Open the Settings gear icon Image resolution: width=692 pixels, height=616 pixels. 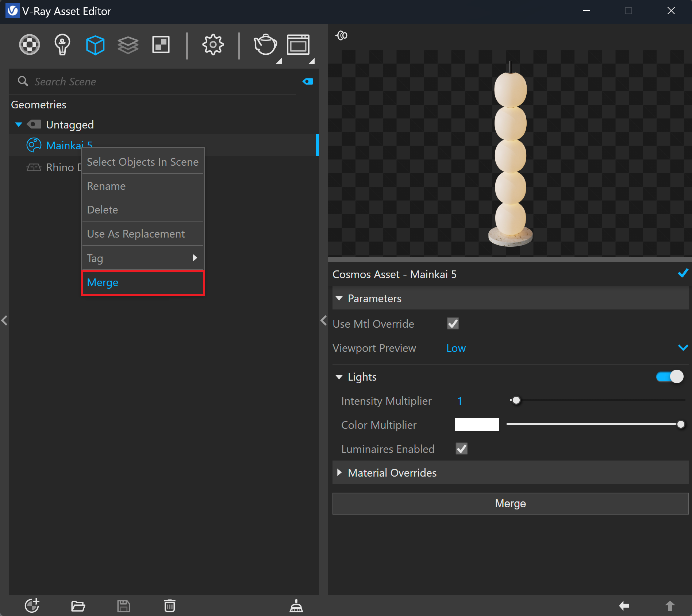point(213,45)
